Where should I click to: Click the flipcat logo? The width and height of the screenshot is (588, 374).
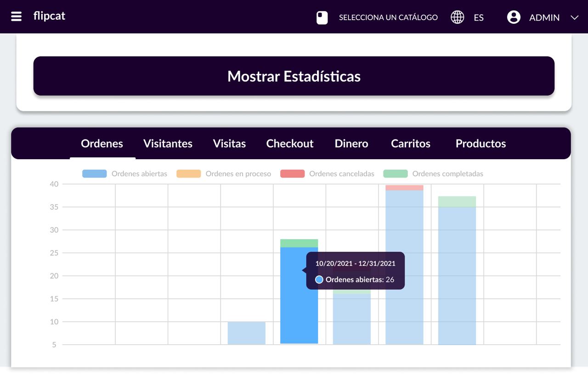pyautogui.click(x=49, y=16)
